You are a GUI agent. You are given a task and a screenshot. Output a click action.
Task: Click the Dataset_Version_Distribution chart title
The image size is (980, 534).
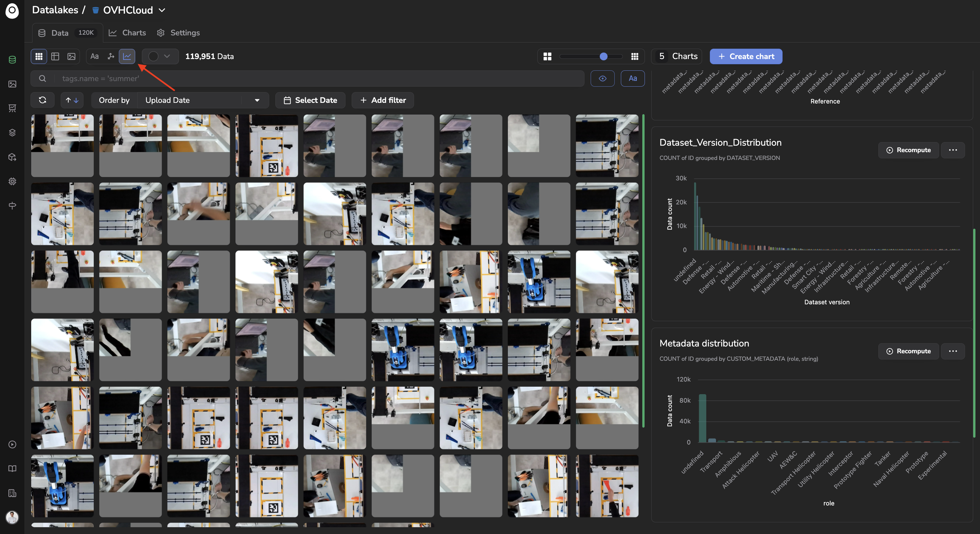[720, 142]
